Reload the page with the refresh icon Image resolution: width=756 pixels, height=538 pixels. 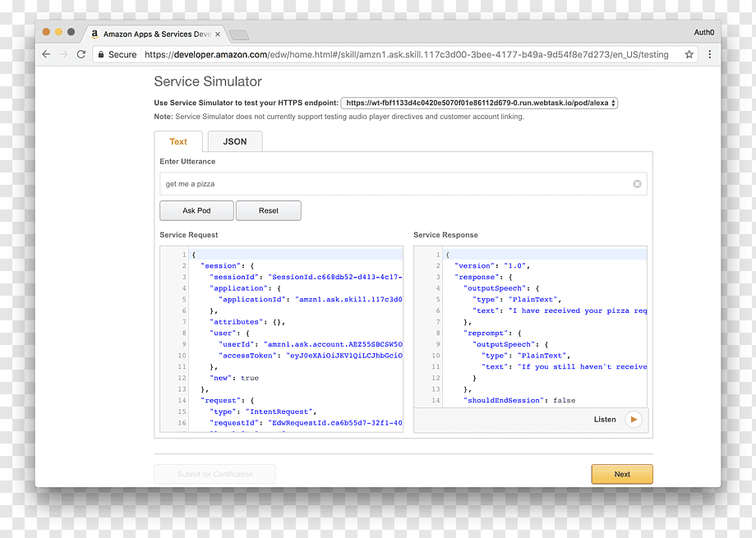tap(81, 54)
